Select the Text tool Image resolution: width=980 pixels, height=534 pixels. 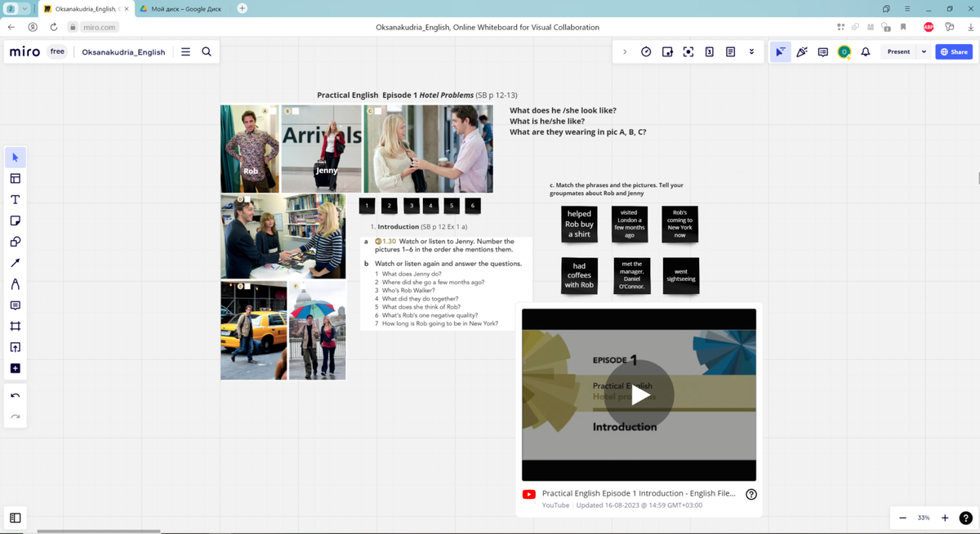[x=16, y=199]
